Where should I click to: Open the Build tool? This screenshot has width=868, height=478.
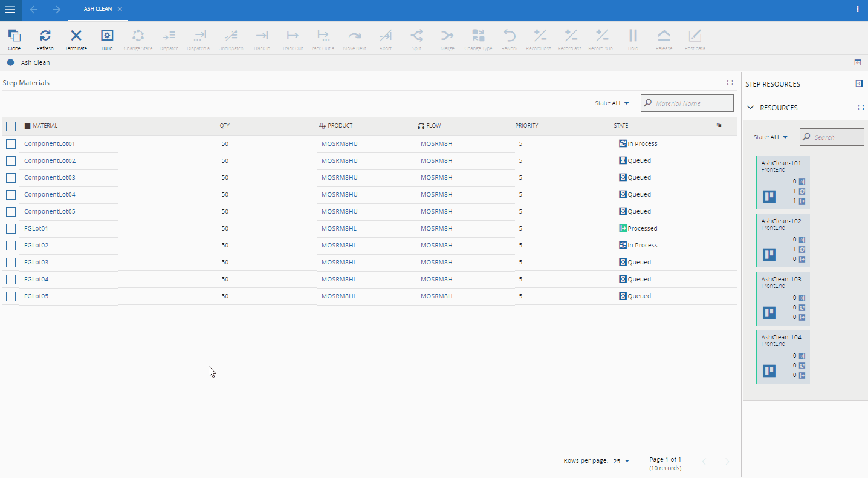pyautogui.click(x=107, y=39)
